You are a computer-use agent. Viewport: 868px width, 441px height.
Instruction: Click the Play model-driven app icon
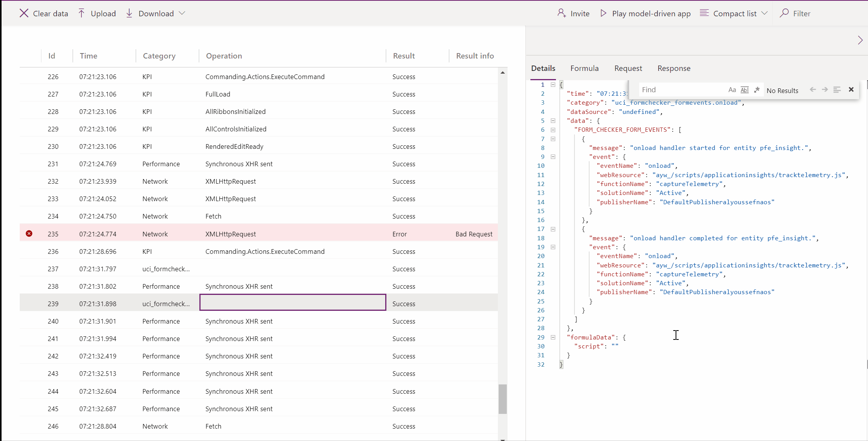(x=603, y=13)
